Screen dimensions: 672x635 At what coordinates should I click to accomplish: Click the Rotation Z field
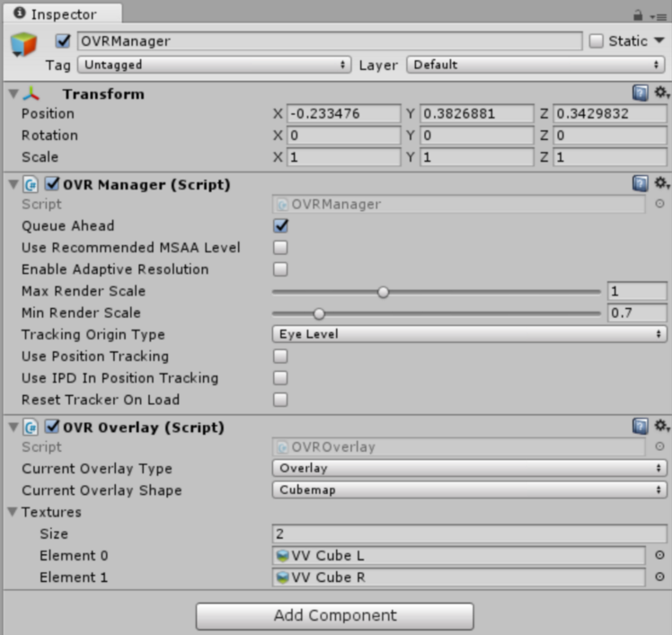[x=610, y=136]
